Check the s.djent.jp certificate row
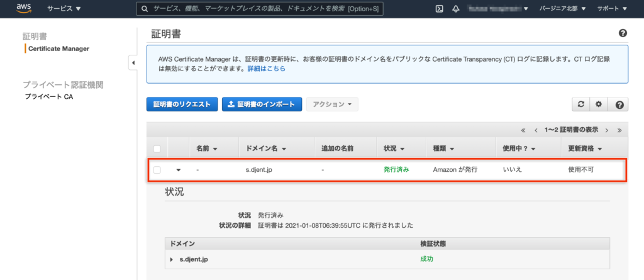 click(157, 169)
